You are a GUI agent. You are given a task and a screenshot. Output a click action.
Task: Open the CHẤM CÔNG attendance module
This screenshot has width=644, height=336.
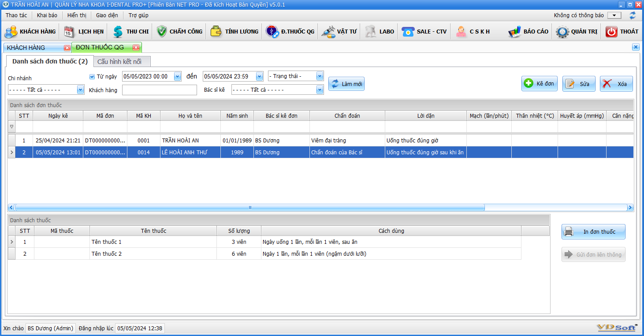[x=179, y=31]
